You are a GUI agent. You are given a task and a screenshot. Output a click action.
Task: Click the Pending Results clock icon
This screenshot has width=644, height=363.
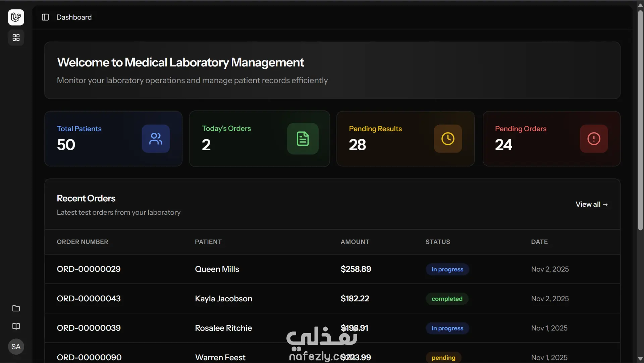(448, 139)
